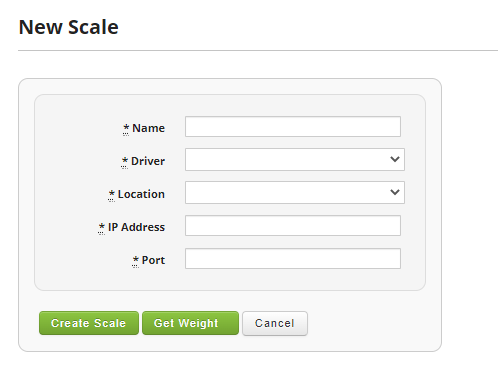The image size is (498, 379).
Task: Select the Port input box
Action: (293, 258)
